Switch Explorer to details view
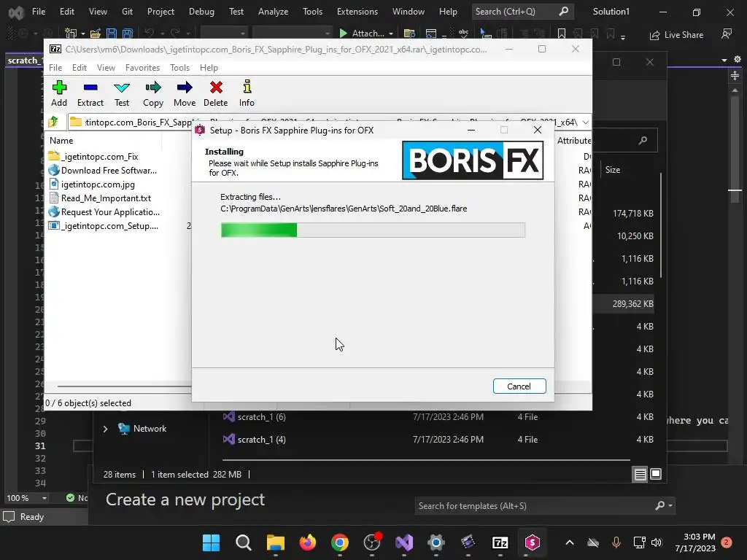The image size is (747, 560). 640,474
